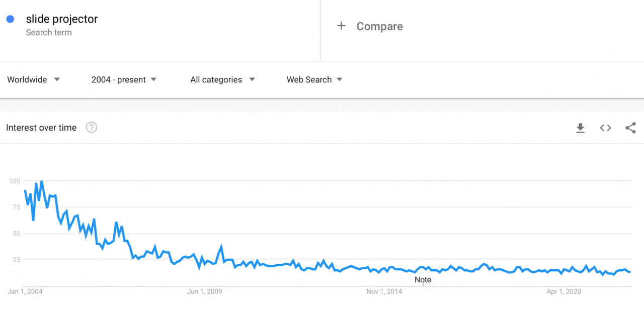Click the Compare option
The width and height of the screenshot is (644, 316).
(x=379, y=26)
